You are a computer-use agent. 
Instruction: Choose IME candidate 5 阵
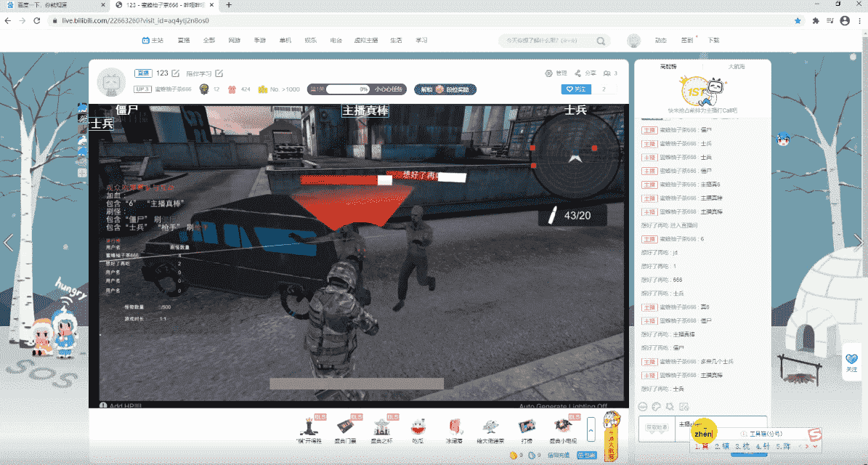tap(783, 446)
